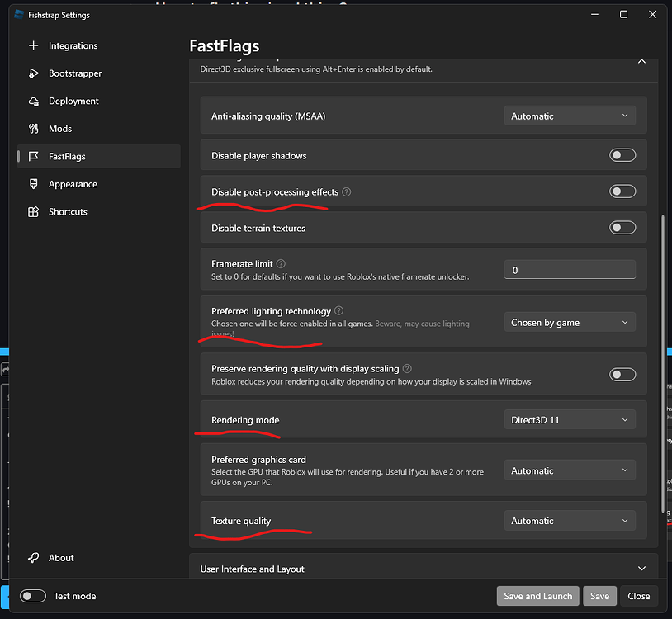Open the Shortcuts page
The image size is (672, 619).
98,211
